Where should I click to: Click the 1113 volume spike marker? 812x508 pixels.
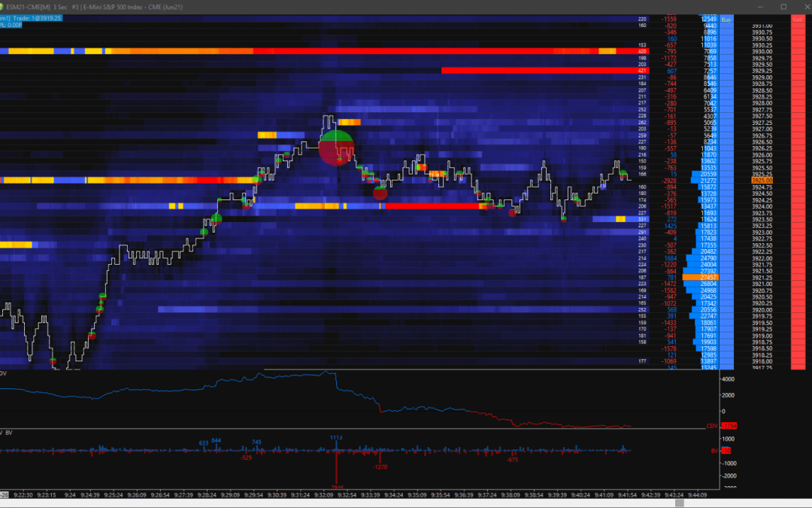pyautogui.click(x=338, y=436)
